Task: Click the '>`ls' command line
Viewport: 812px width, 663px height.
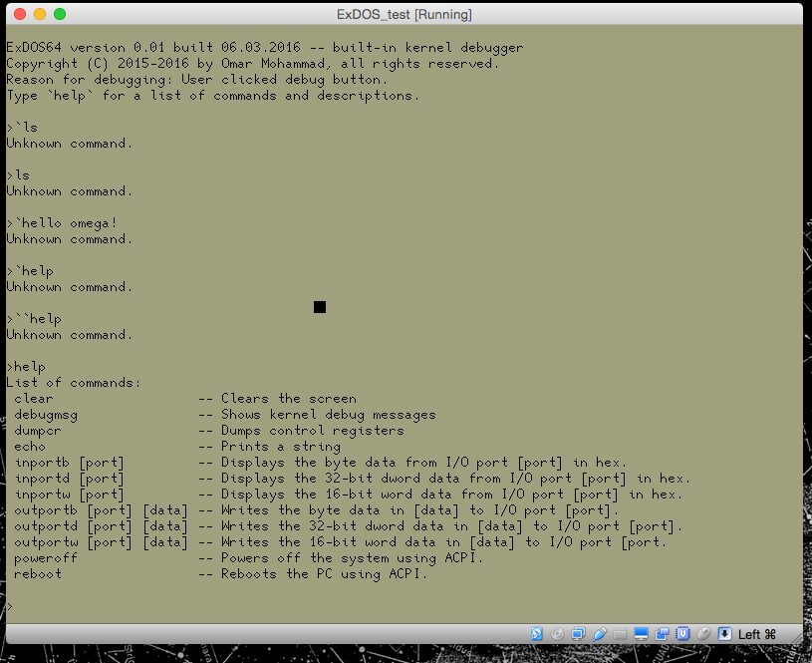Action: pyautogui.click(x=22, y=128)
